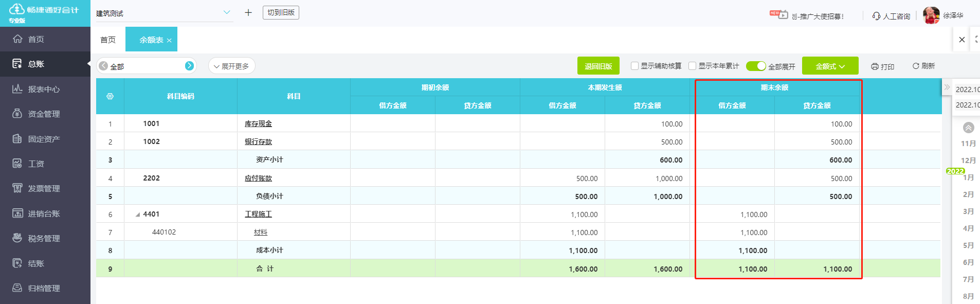Enable the 显示辅助核算 checkbox
This screenshot has width=980, height=304.
(x=634, y=66)
